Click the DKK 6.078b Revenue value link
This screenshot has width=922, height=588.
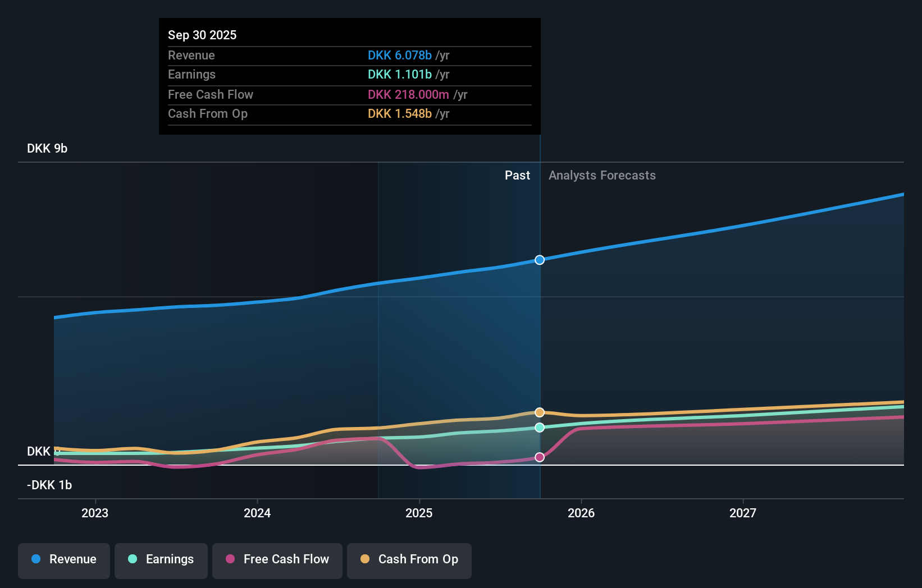(x=400, y=56)
